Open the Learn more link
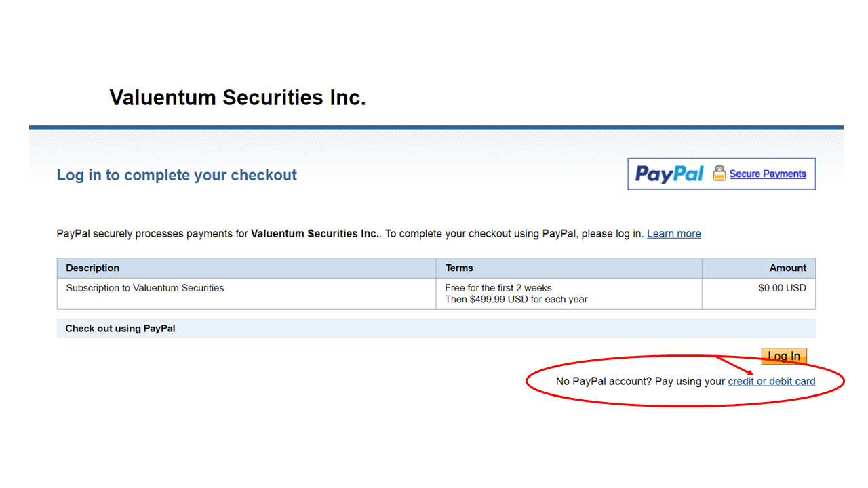The height and width of the screenshot is (488, 868). point(673,234)
